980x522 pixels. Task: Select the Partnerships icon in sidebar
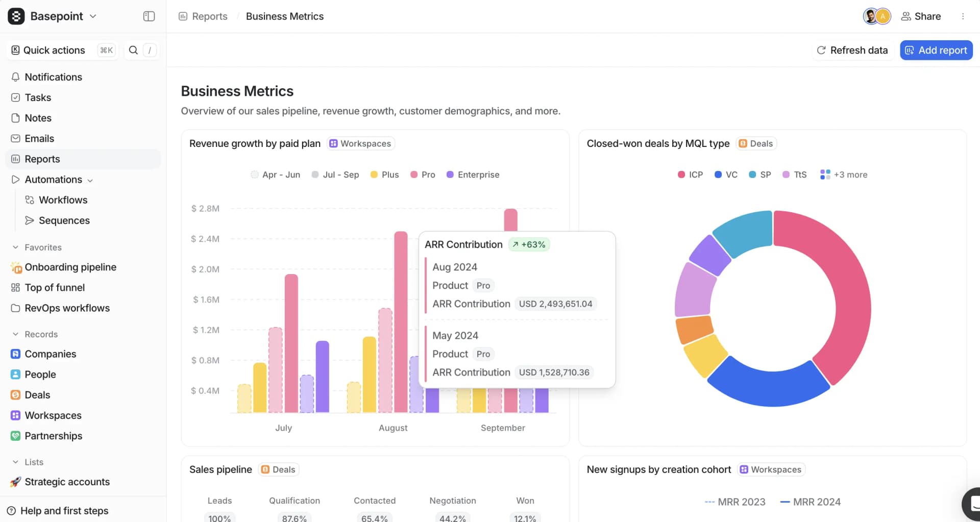15,436
